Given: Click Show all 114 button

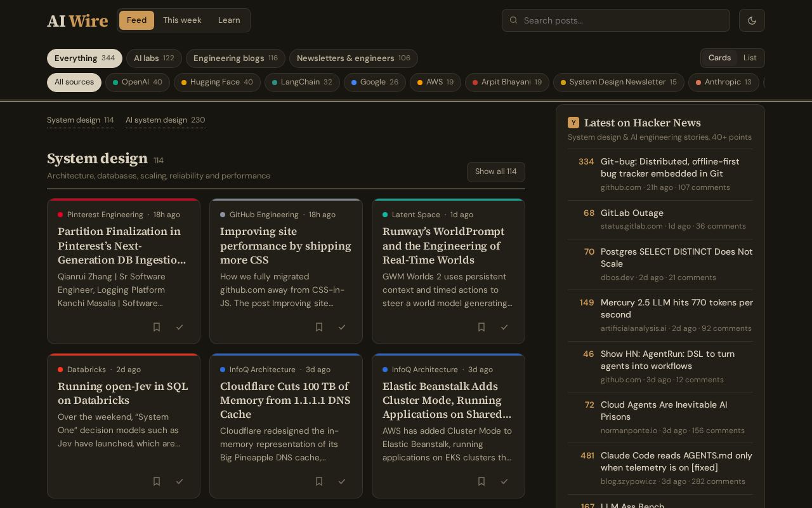Looking at the screenshot, I should click(x=496, y=171).
